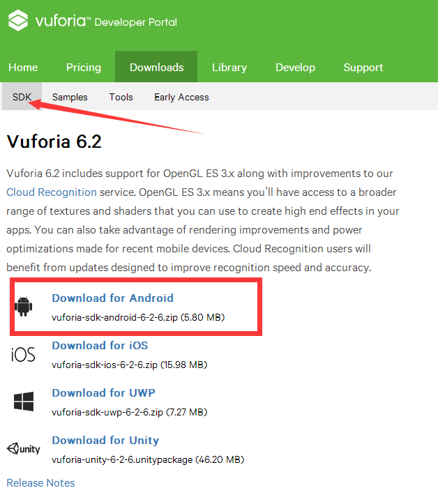Click vuforia-sdk-ios-6-2-6.zip file name
This screenshot has height=504, width=438.
click(105, 365)
